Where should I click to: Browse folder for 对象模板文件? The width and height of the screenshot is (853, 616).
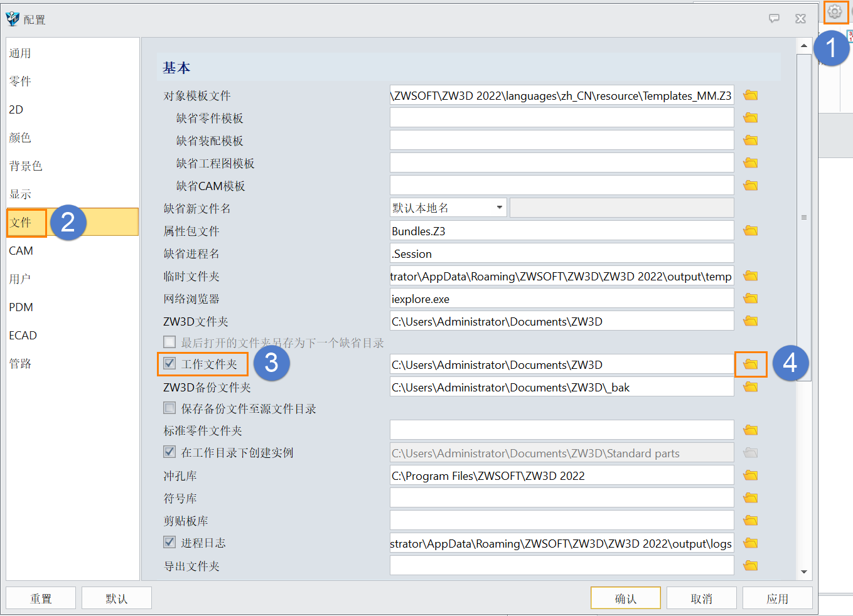[751, 95]
